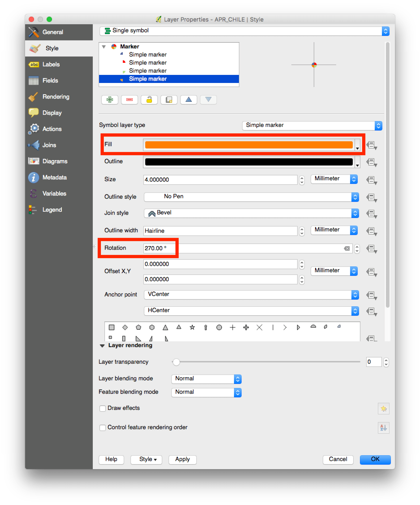
Task: Choose the arrow marker shape
Action: point(206,327)
